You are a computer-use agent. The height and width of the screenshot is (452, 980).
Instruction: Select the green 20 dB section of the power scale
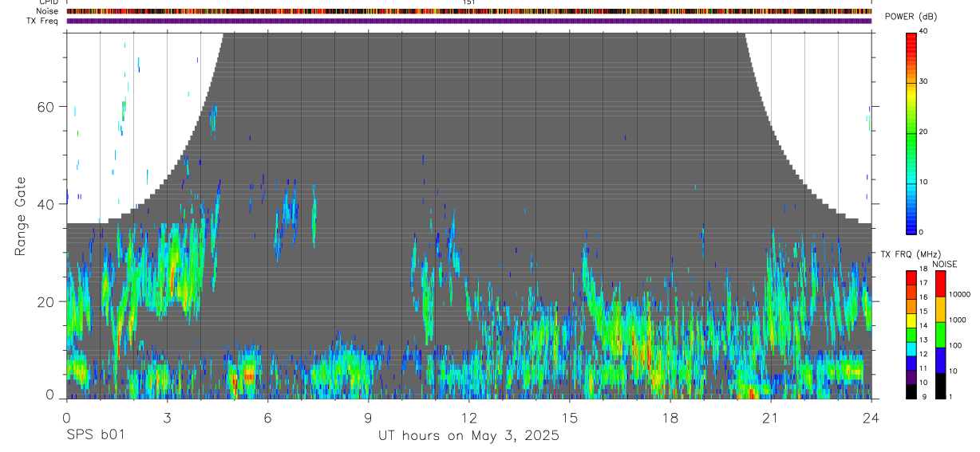click(x=911, y=132)
